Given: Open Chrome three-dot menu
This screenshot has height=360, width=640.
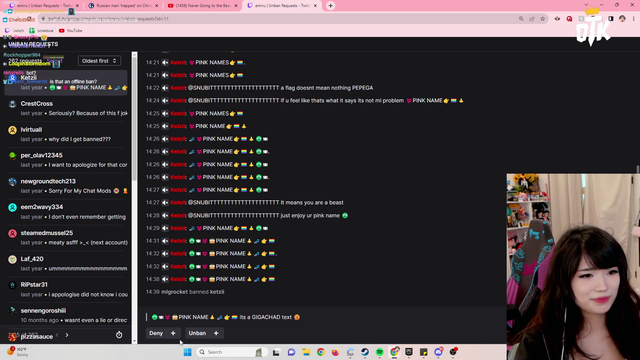Looking at the screenshot, I should point(633,19).
